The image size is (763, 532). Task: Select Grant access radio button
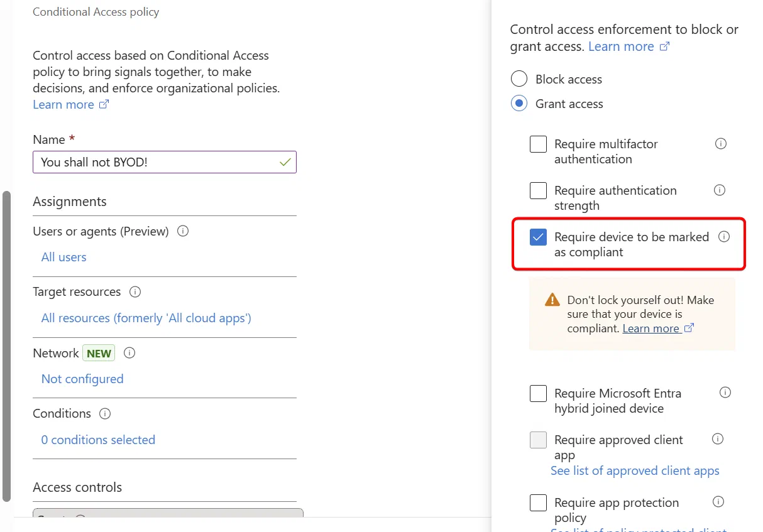tap(519, 104)
